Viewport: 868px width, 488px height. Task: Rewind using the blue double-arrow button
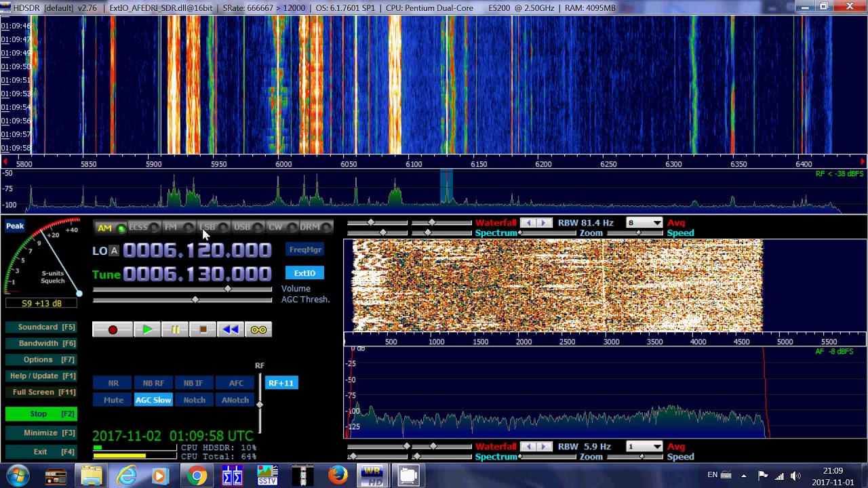pos(231,329)
